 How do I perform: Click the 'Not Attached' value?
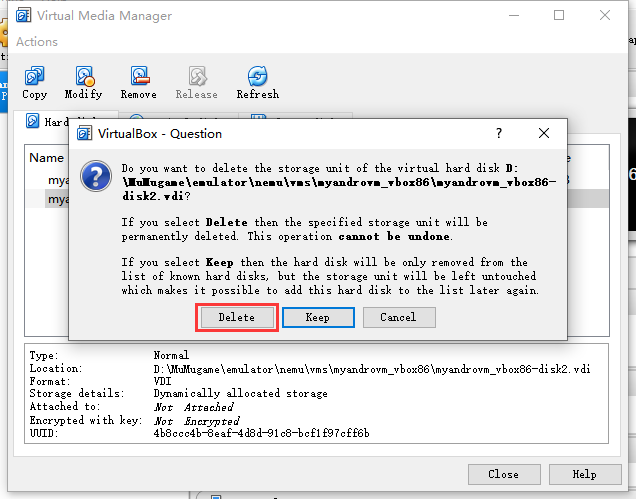tap(193, 407)
